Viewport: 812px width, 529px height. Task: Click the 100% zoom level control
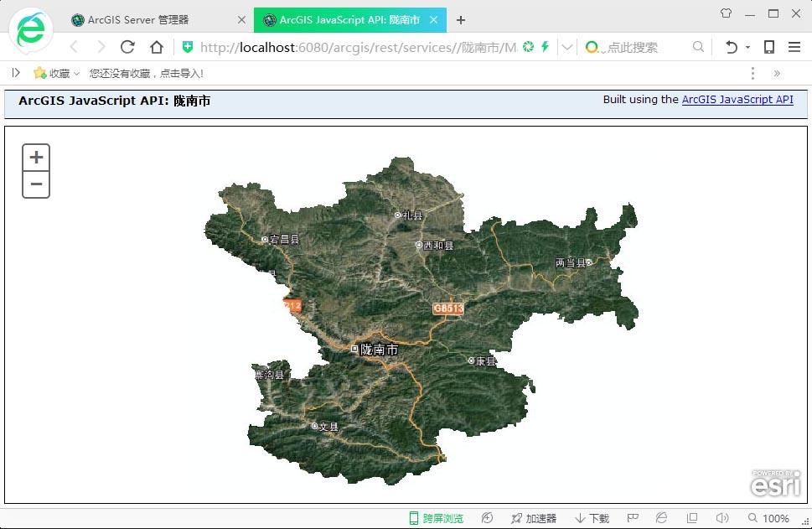coord(768,518)
